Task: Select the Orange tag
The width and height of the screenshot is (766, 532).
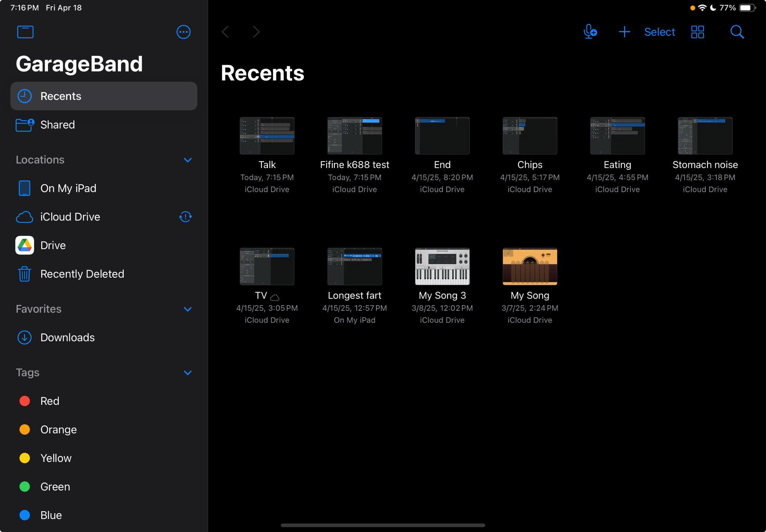Action: click(x=104, y=430)
